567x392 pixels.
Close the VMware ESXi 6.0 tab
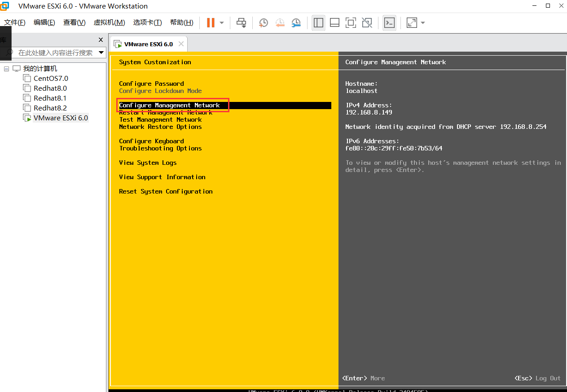coord(181,44)
